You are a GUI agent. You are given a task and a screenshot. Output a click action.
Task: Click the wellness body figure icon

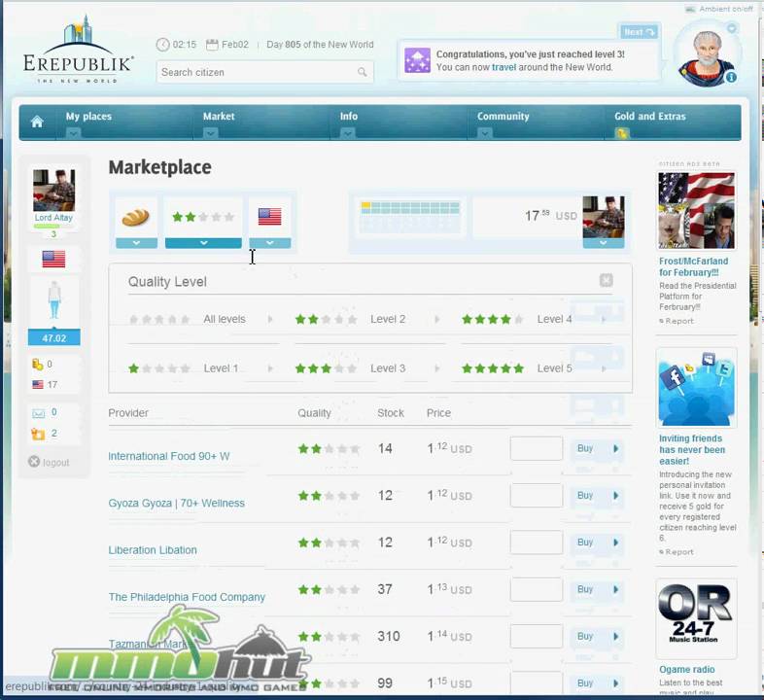54,299
